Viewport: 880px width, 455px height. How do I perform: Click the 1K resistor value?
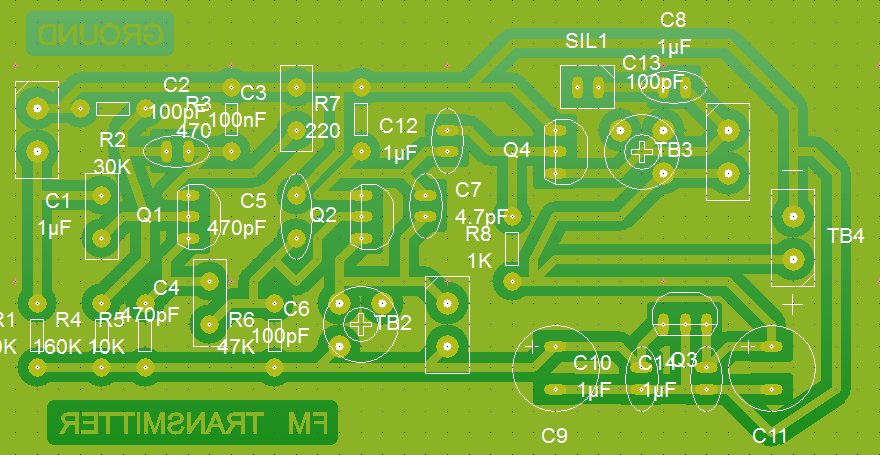pyautogui.click(x=480, y=261)
